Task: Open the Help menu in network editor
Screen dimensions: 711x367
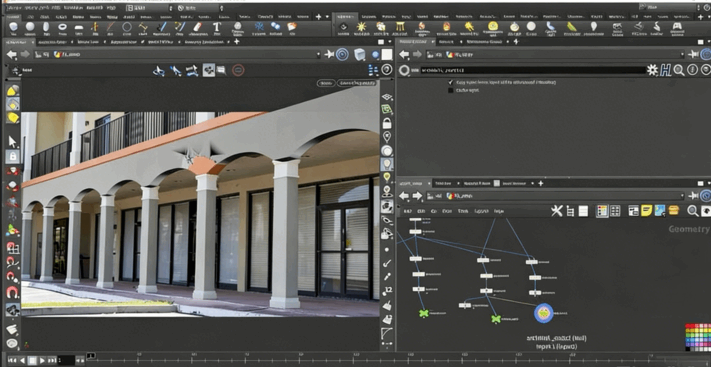Action: [499, 211]
